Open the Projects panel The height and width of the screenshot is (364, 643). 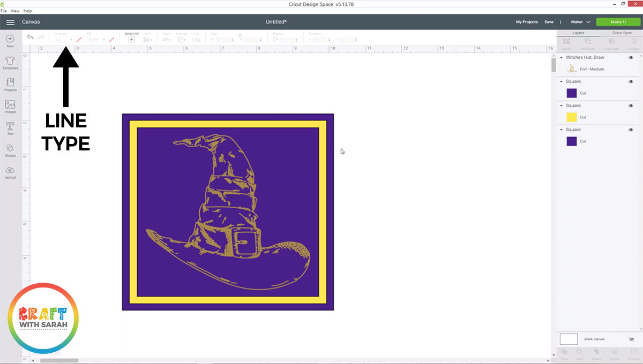[10, 85]
